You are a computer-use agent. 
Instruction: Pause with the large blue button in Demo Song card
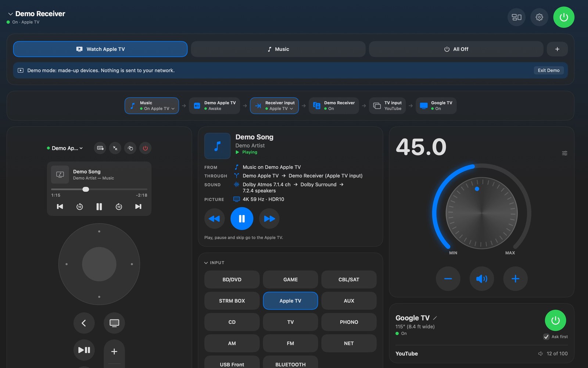tap(242, 219)
